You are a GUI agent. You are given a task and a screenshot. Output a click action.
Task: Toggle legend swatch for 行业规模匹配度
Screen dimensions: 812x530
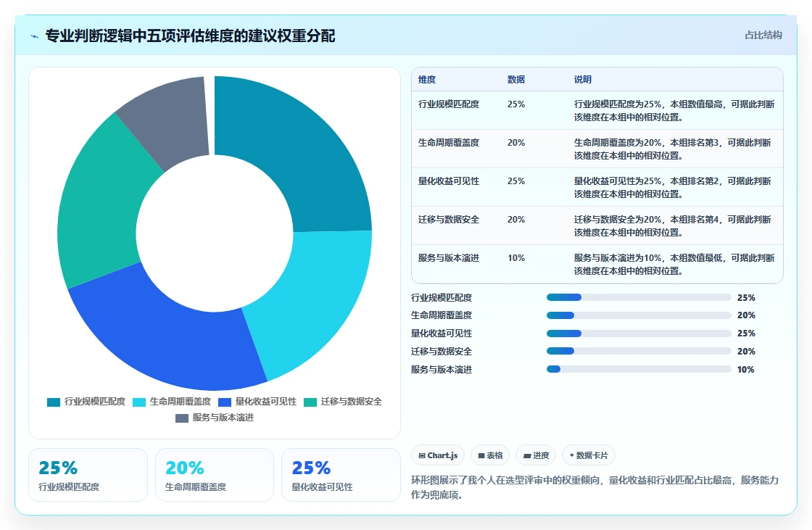[54, 402]
